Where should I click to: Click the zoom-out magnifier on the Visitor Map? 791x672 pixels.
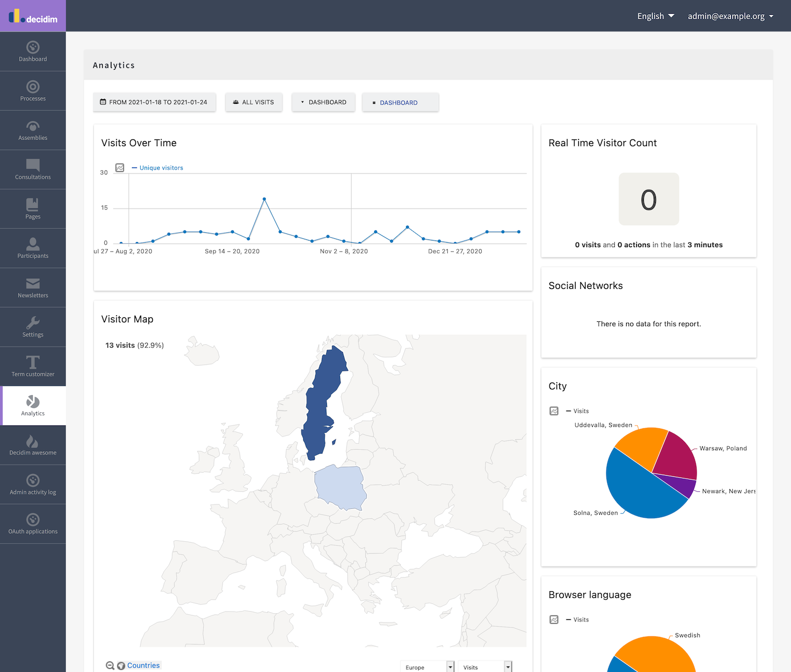tap(110, 665)
